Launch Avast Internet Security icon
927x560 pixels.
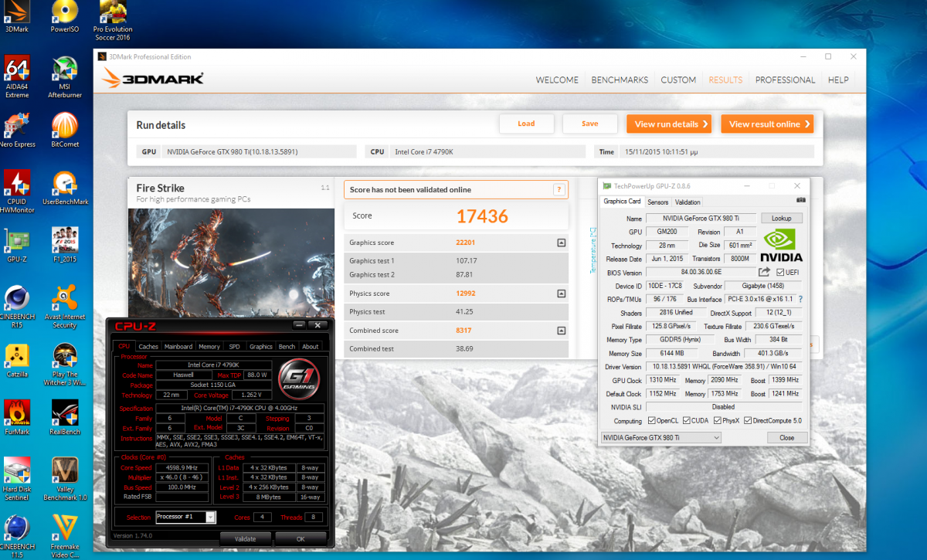pos(65,307)
